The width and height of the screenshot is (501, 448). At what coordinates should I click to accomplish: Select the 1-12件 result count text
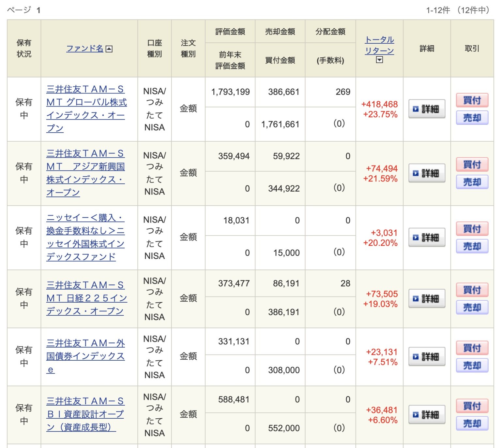tap(438, 10)
